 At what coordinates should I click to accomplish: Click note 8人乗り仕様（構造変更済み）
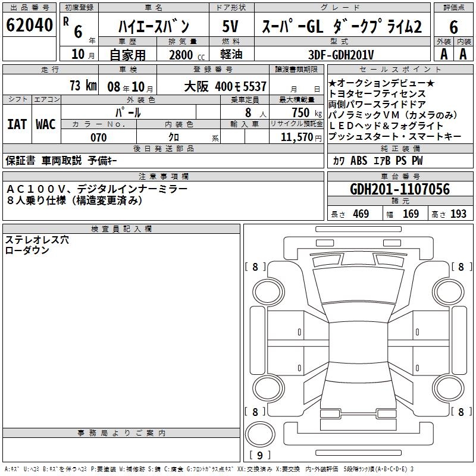coord(74,201)
